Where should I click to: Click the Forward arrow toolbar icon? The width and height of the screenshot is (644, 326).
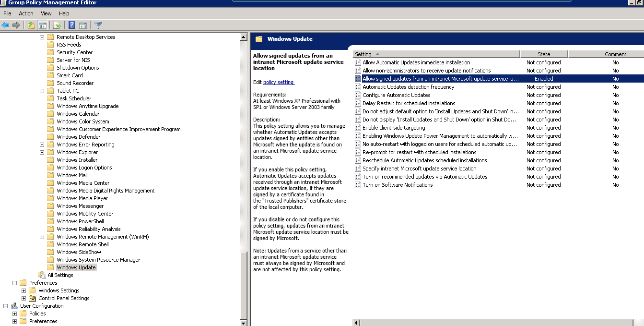(16, 25)
